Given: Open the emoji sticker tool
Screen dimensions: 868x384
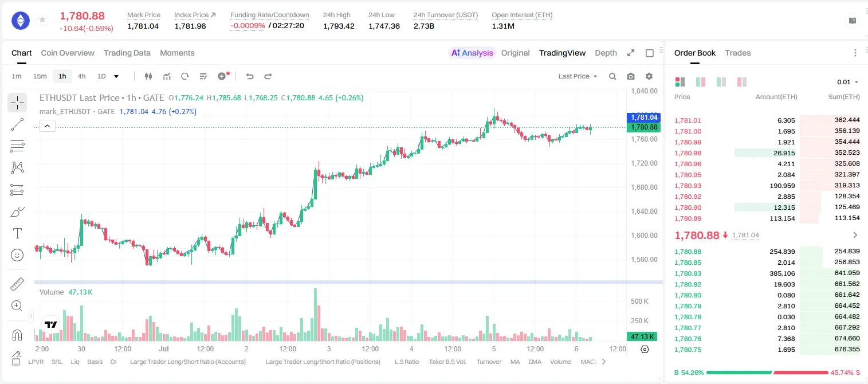Looking at the screenshot, I should click(x=17, y=255).
